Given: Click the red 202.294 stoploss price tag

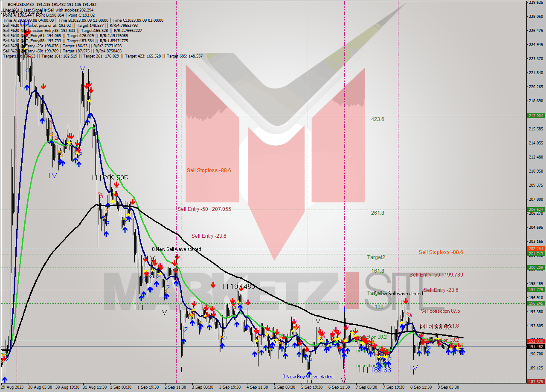Looking at the screenshot, I should pyautogui.click(x=536, y=249).
